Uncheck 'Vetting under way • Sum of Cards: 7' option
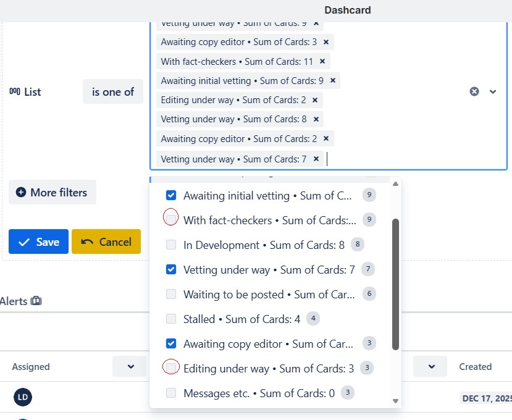Screen dimensions: 512x420 pyautogui.click(x=171, y=269)
